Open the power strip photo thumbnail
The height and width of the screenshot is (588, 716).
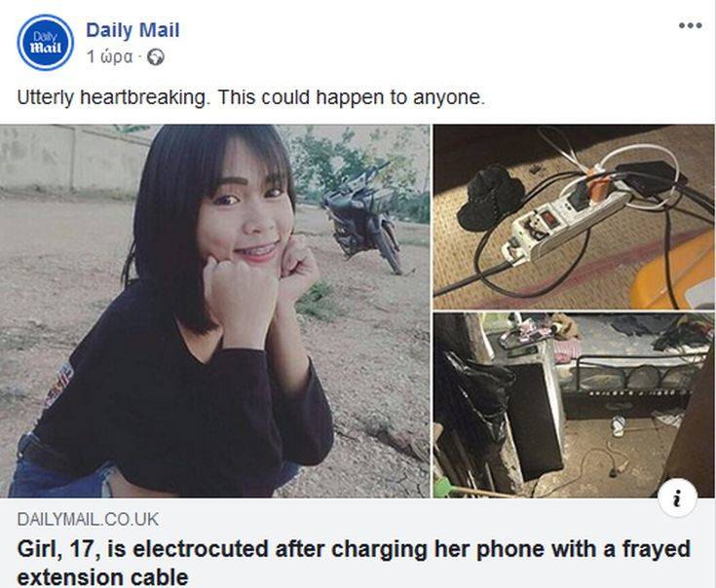574,217
